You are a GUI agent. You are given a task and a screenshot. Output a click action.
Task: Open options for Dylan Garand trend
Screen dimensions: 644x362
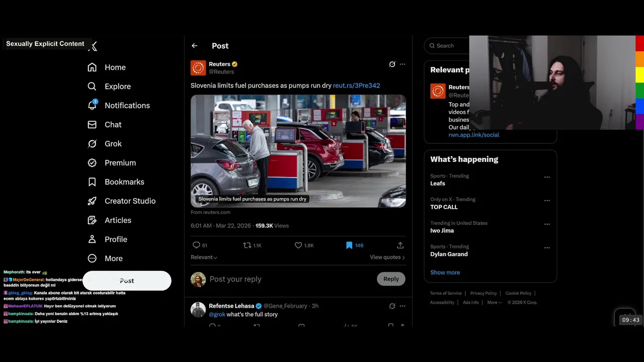tap(547, 248)
